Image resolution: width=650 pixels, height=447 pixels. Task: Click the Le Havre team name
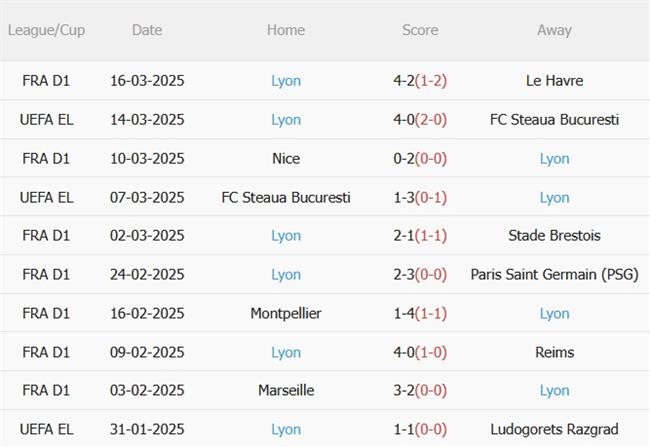point(554,81)
